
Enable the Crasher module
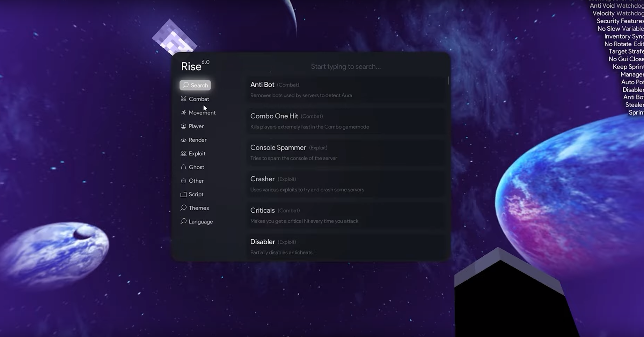tap(346, 184)
